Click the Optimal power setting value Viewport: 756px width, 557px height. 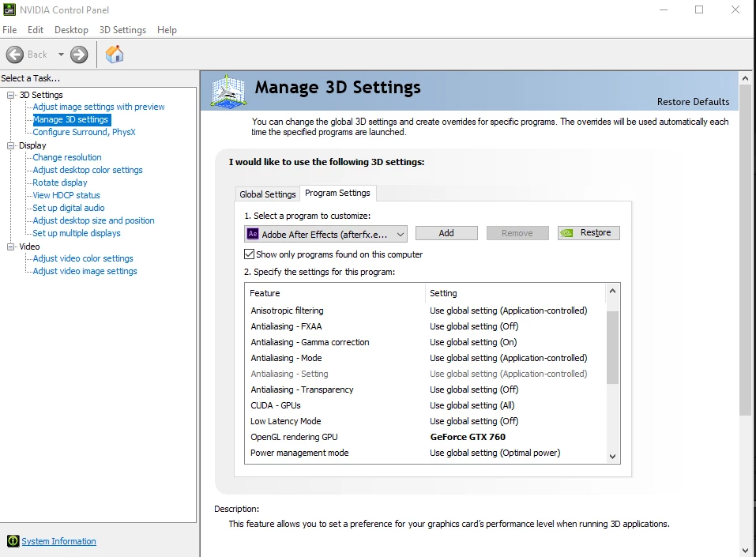[495, 453]
